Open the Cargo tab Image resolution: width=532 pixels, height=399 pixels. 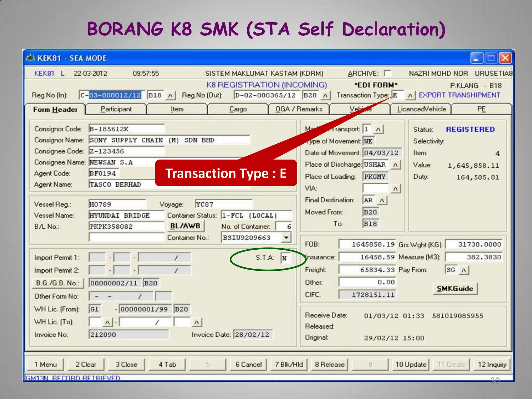point(238,109)
